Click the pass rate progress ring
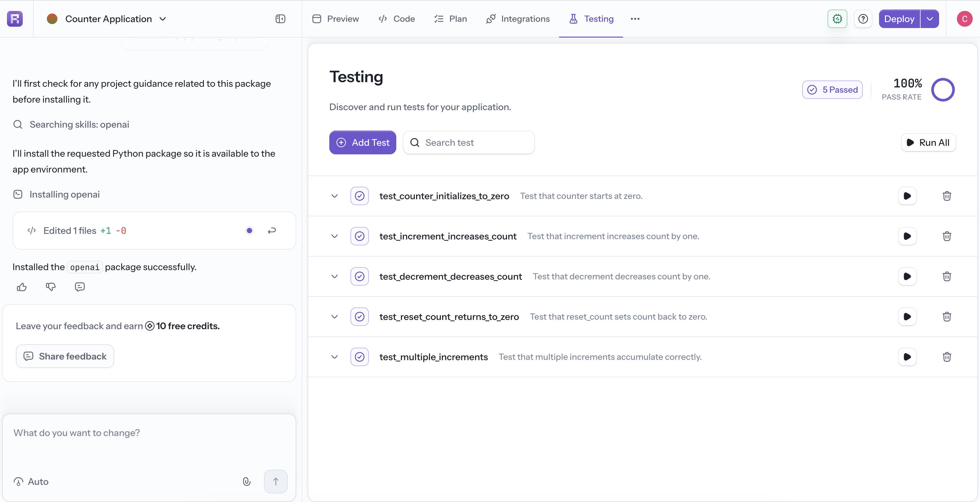The width and height of the screenshot is (980, 502). (x=943, y=90)
